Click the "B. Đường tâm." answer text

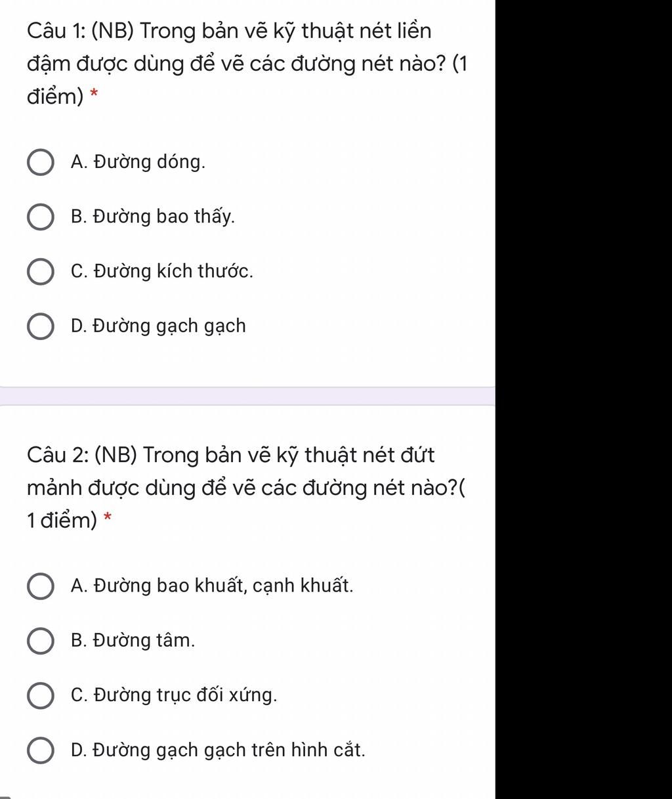[133, 640]
